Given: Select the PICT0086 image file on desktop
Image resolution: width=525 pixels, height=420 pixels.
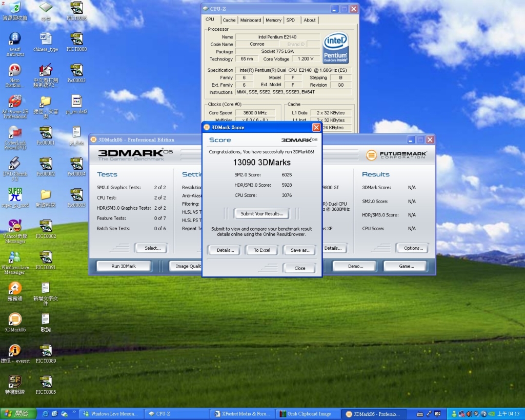Looking at the screenshot, I should 77,11.
